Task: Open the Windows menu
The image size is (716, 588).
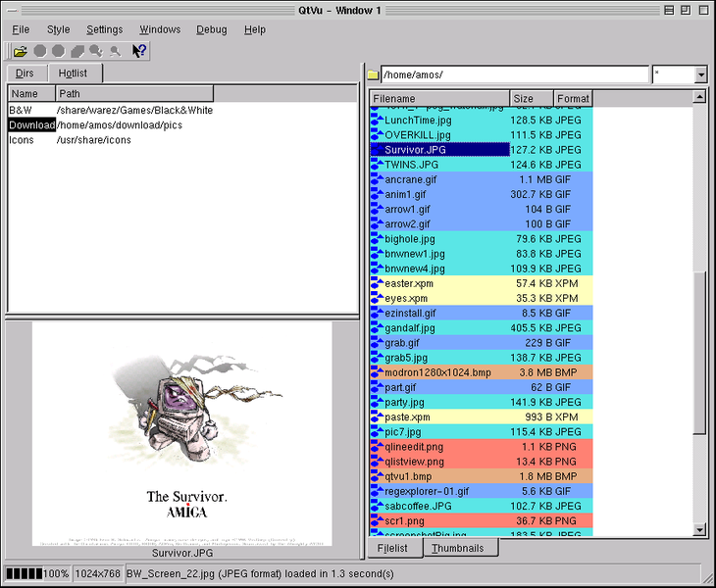Action: coord(160,29)
